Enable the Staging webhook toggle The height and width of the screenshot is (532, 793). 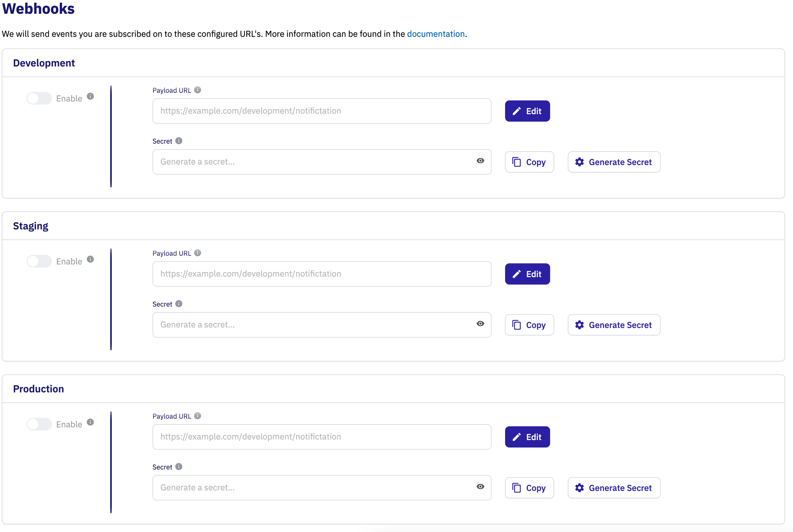pos(39,261)
